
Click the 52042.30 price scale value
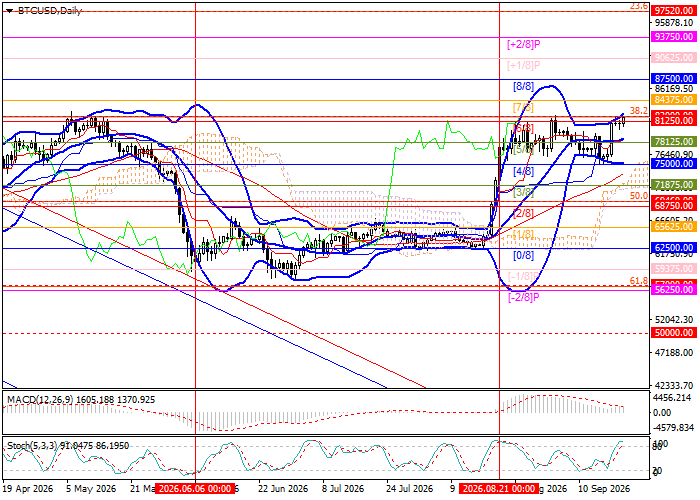pyautogui.click(x=674, y=320)
